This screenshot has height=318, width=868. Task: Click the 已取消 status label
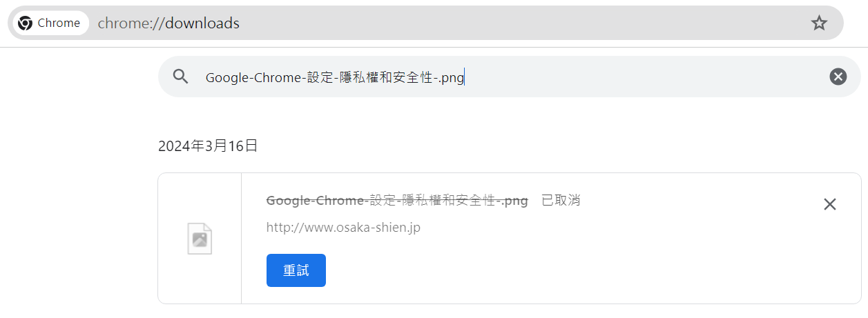pos(561,201)
